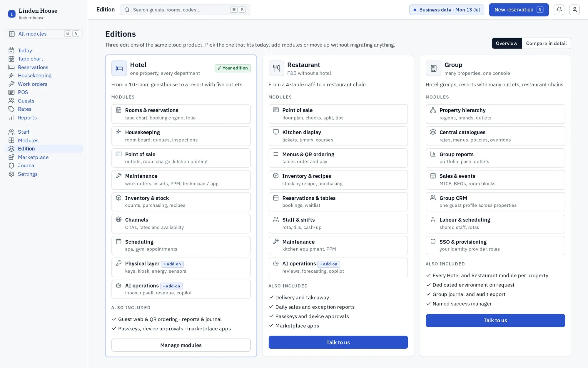
Task: Click the New reservation button
Action: point(519,10)
